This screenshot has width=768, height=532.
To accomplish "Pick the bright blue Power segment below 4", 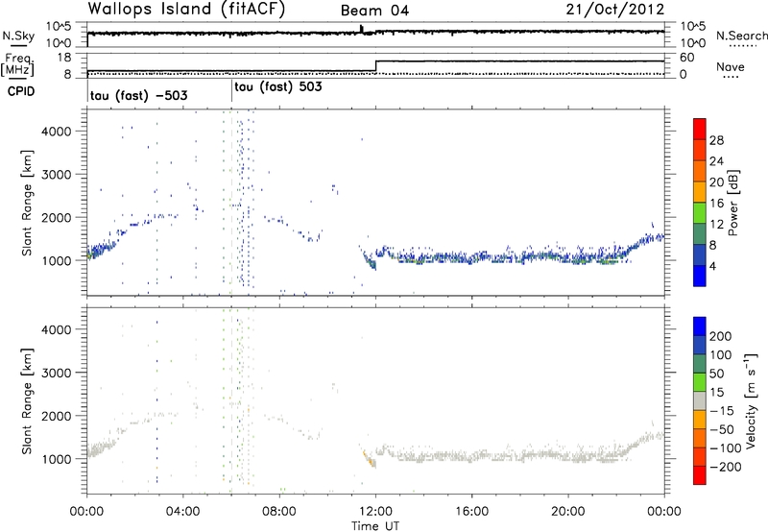I will tap(700, 277).
